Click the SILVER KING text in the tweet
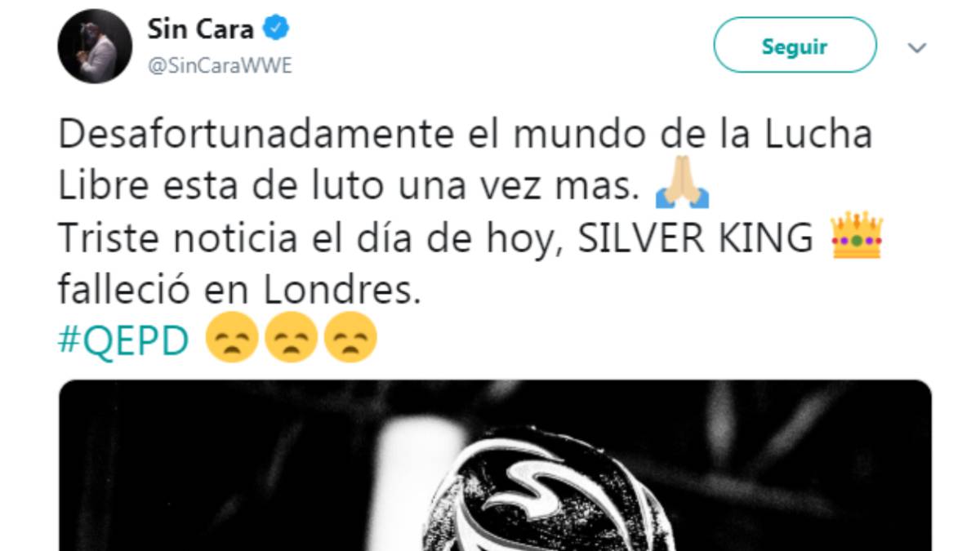Screen dimensions: 980x551 pyautogui.click(x=697, y=238)
